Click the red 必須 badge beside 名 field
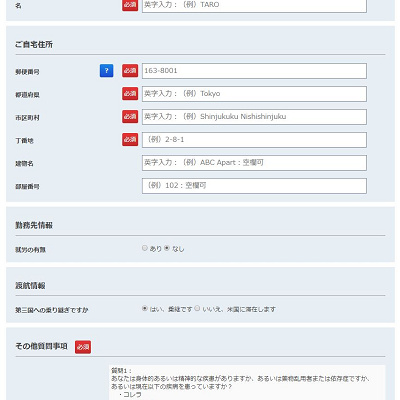The width and height of the screenshot is (400, 400). pos(130,5)
